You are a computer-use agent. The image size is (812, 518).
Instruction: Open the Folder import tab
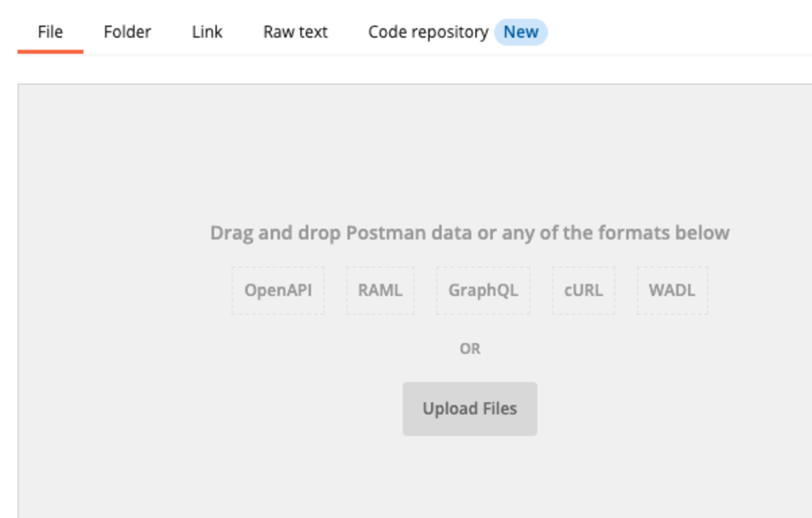127,32
